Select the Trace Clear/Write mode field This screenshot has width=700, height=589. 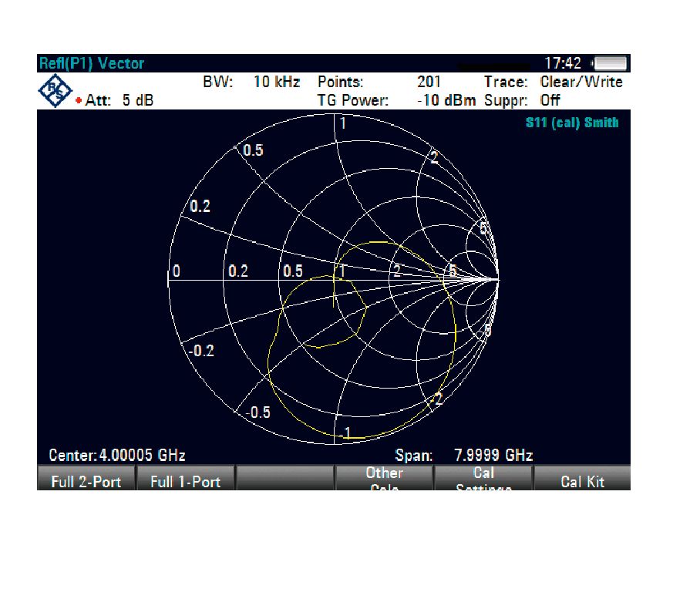[x=581, y=82]
